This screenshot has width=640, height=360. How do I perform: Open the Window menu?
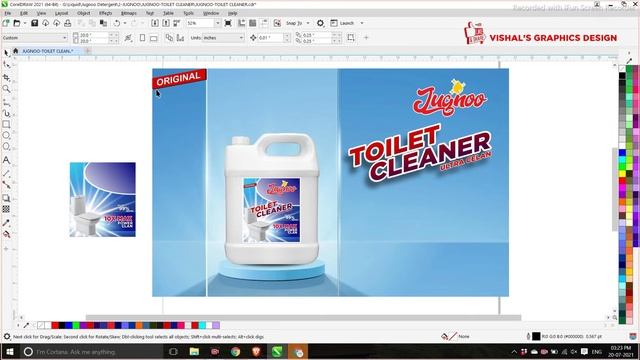211,13
